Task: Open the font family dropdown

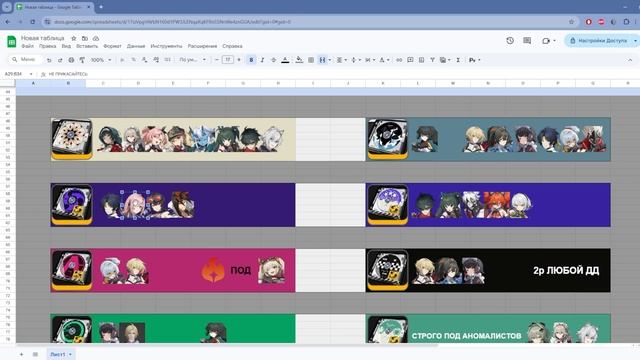Action: click(193, 60)
